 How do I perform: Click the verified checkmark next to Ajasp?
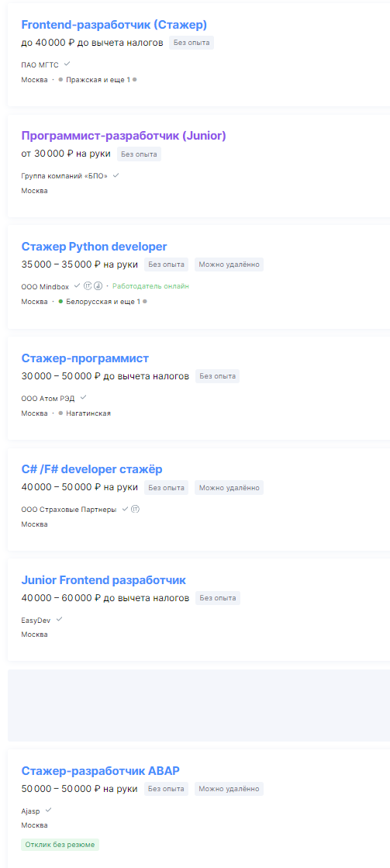click(x=49, y=810)
